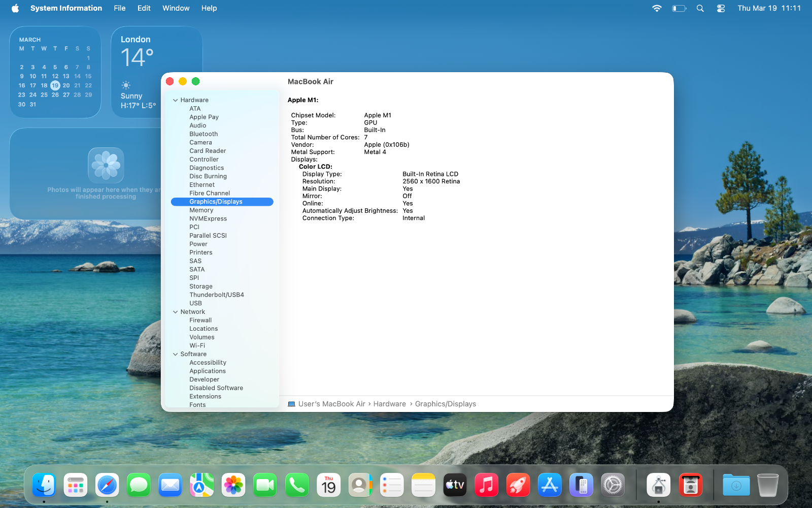Open the Mail app in Dock
This screenshot has width=812, height=508.
tap(170, 486)
